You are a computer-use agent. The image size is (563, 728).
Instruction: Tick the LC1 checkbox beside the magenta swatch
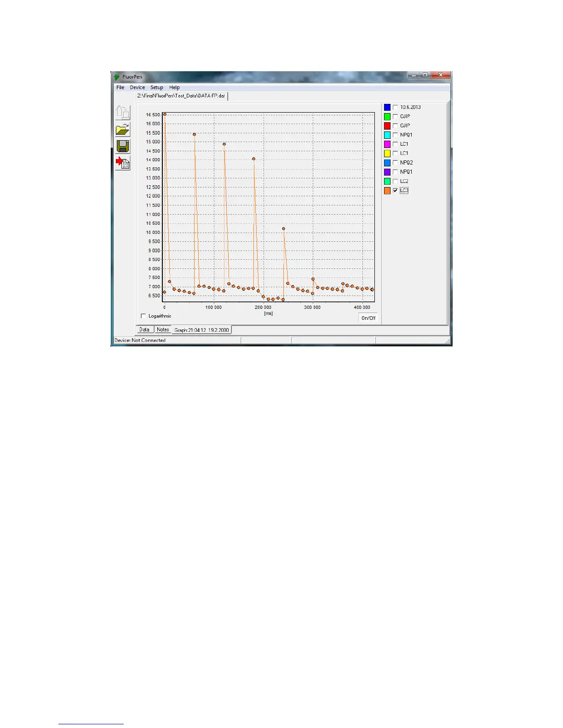pyautogui.click(x=395, y=144)
